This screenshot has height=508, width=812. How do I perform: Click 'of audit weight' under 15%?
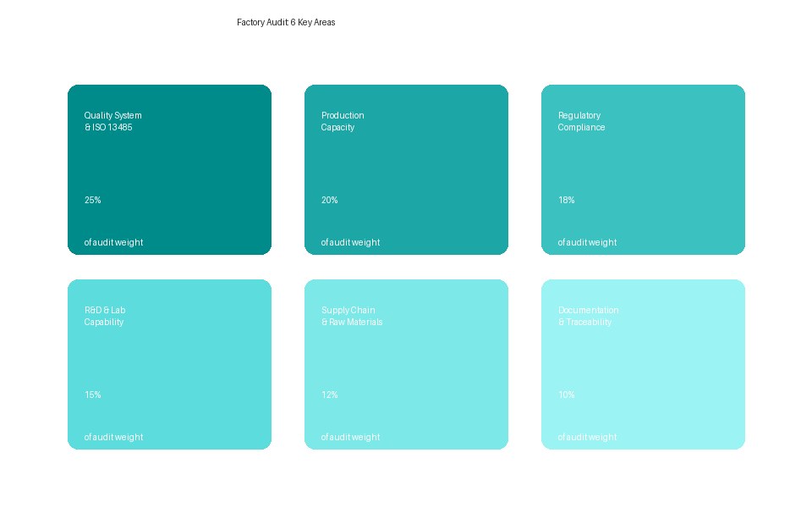coord(113,438)
